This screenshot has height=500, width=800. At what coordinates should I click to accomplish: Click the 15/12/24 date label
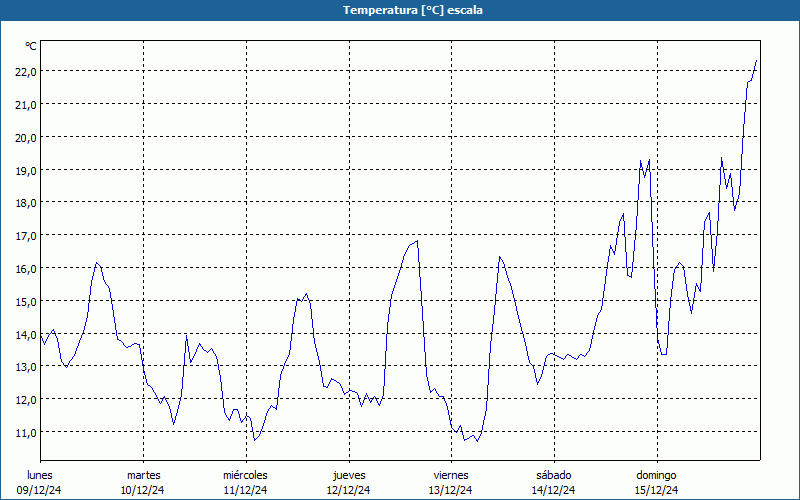657,490
